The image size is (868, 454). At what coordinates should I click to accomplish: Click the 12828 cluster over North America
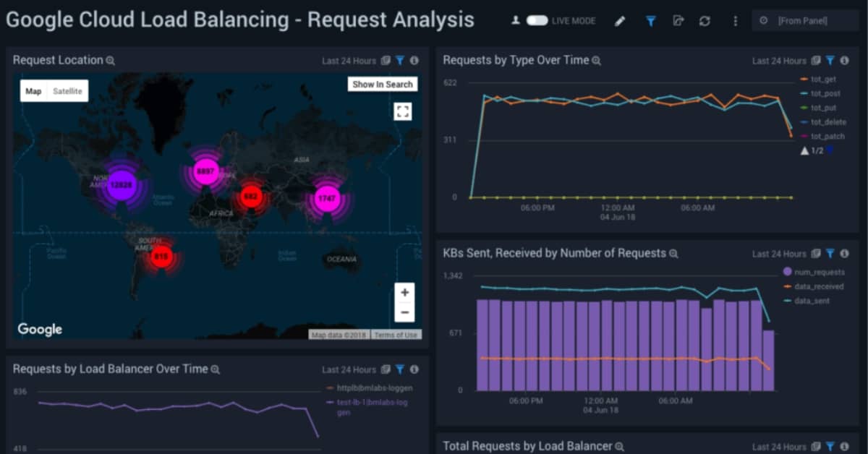pyautogui.click(x=122, y=185)
